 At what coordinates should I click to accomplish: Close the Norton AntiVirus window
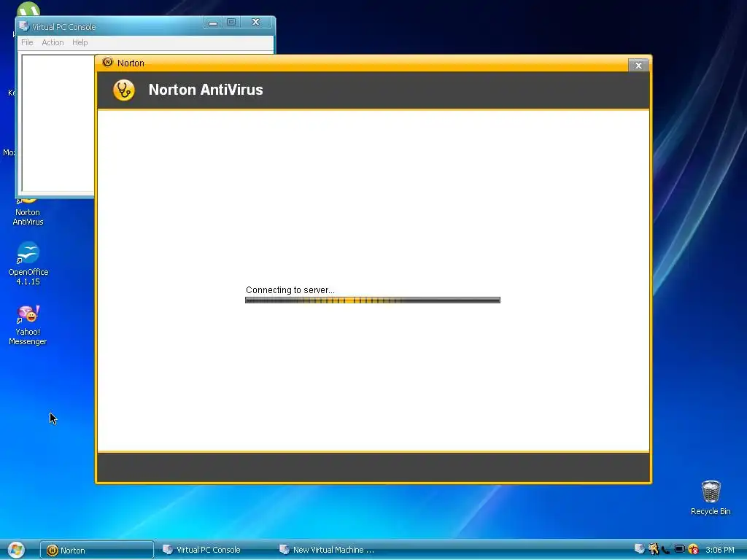point(638,65)
